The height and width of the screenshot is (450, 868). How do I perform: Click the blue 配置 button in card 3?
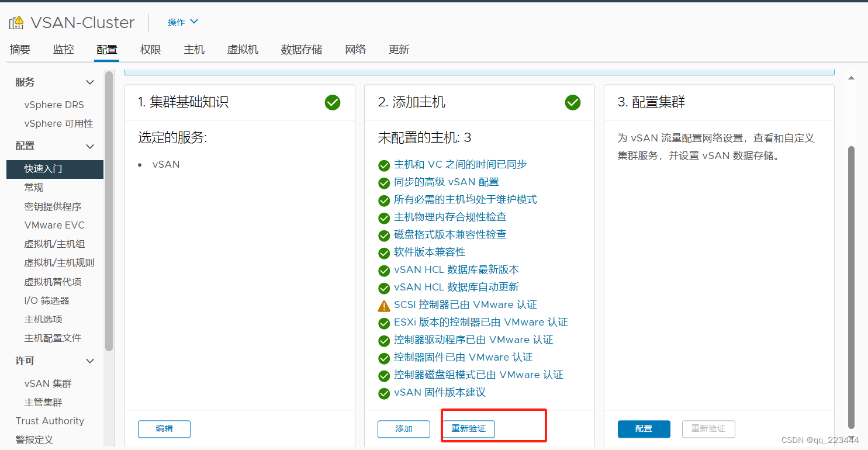[644, 428]
